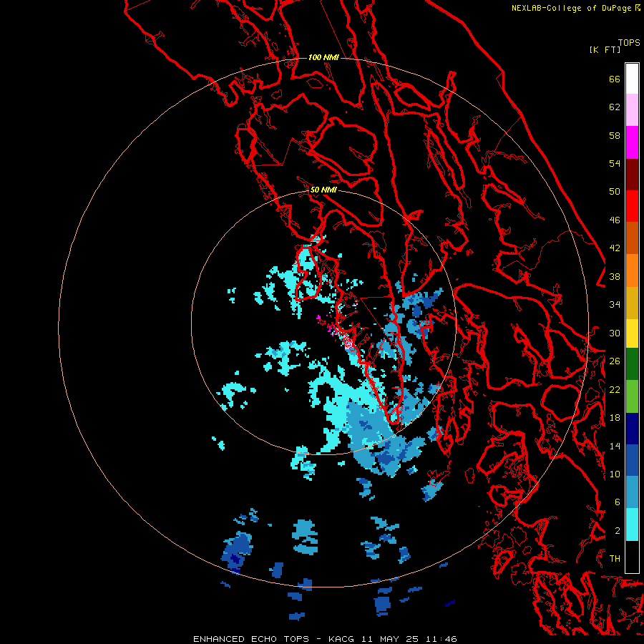Click the 26 legend value
Image resolution: width=644 pixels, height=644 pixels.
615,361
